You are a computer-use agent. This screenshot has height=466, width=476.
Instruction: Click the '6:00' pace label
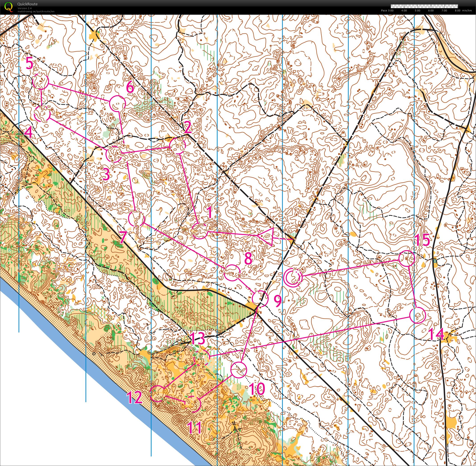pyautogui.click(x=431, y=10)
